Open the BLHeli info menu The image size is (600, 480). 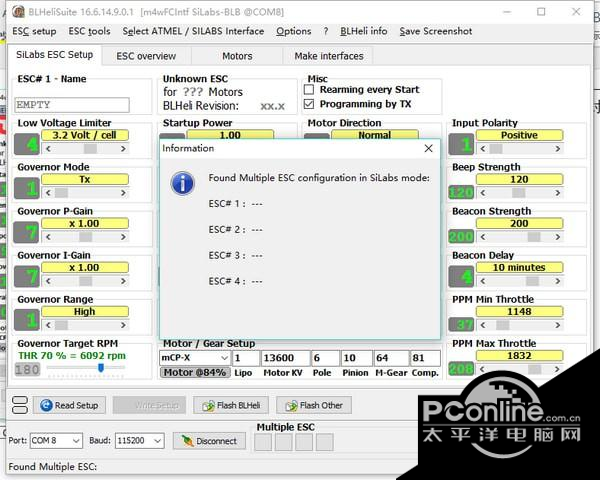364,31
